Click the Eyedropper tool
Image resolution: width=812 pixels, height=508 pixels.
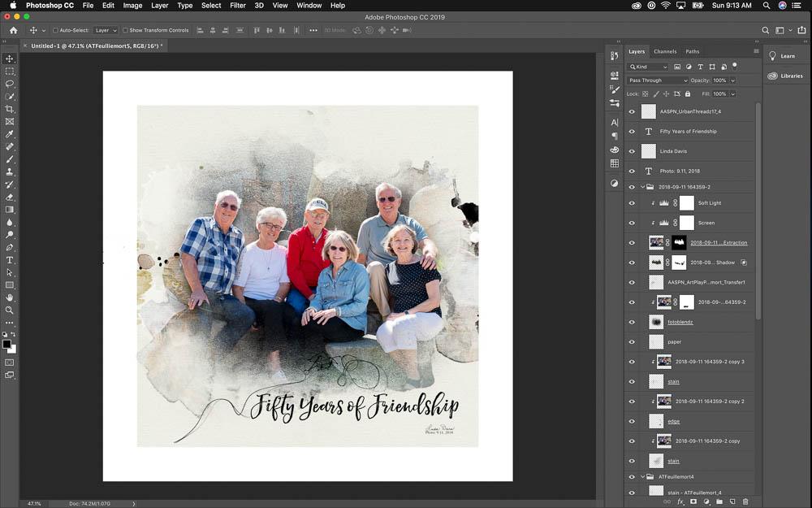point(9,134)
